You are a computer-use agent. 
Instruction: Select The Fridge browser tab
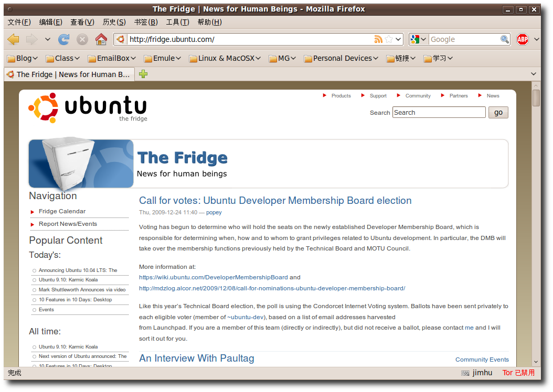69,74
